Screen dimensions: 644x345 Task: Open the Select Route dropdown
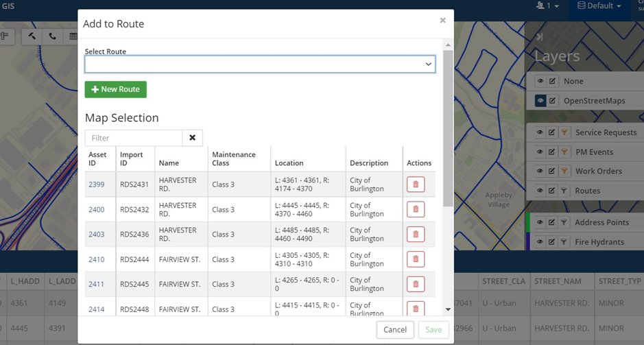pyautogui.click(x=260, y=64)
